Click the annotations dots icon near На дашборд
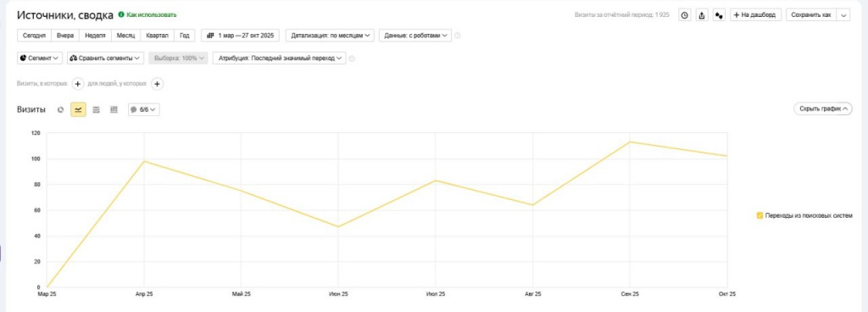The height and width of the screenshot is (312, 868). pyautogui.click(x=719, y=15)
